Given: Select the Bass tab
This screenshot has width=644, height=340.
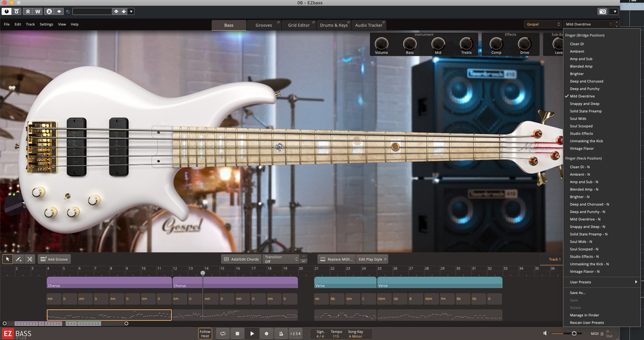Looking at the screenshot, I should pyautogui.click(x=229, y=25).
